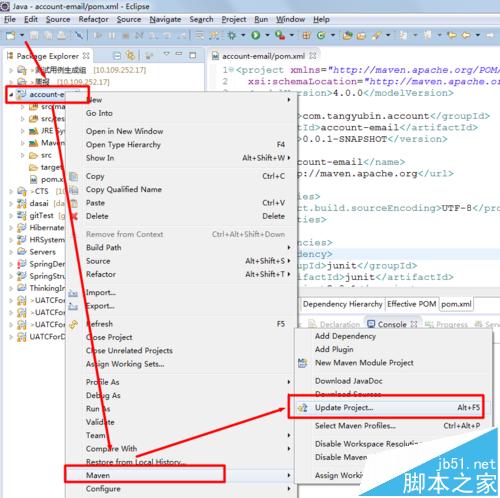Open Package Explorer View Menu triangle
The height and width of the screenshot is (498, 500).
coord(166,54)
